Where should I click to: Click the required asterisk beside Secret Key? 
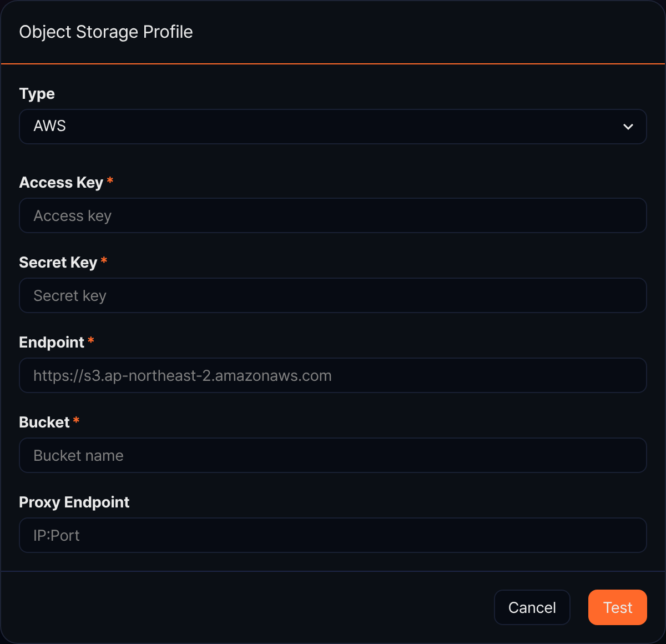pyautogui.click(x=104, y=260)
